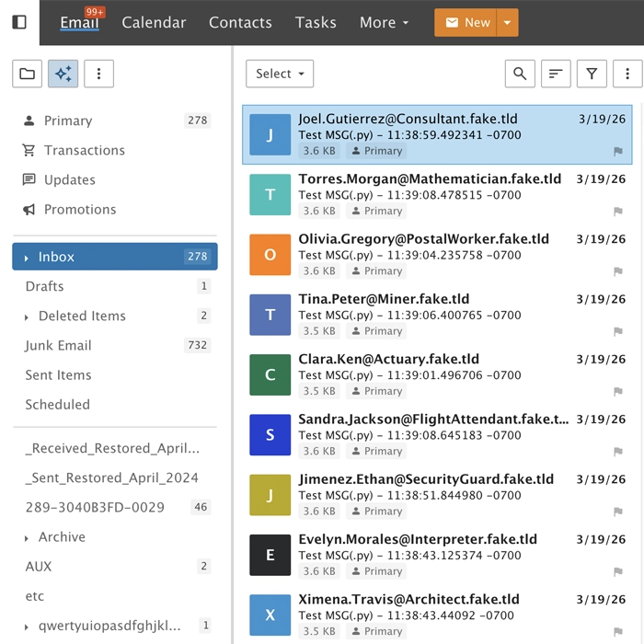
Task: Open AUX folder
Action: [x=115, y=567]
